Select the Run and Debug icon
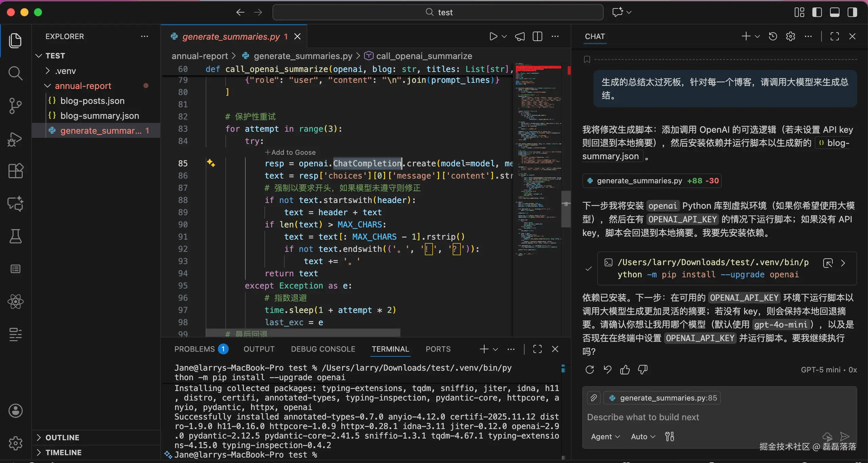Viewport: 868px width, 463px height. pos(15,139)
